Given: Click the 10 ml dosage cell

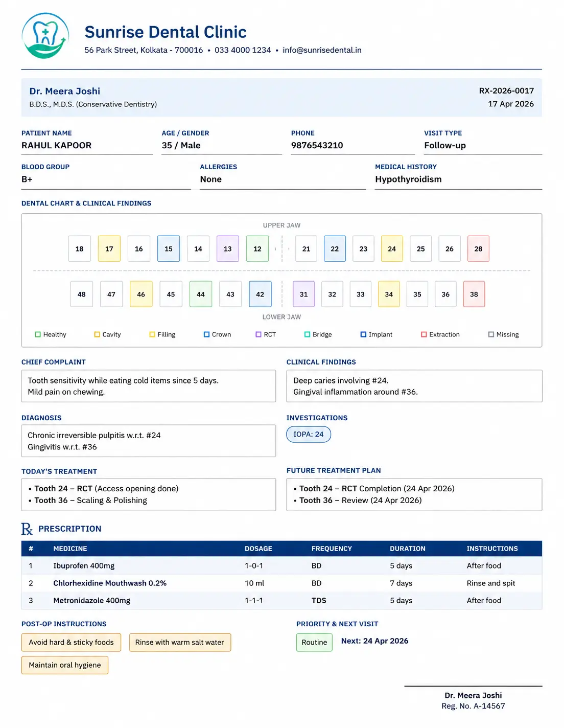Looking at the screenshot, I should click(254, 583).
